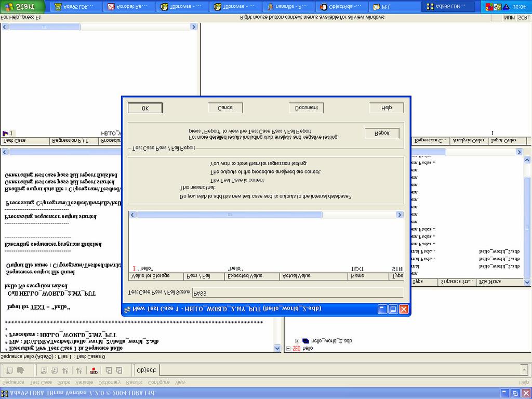This screenshot has width=532, height=399.
Task: Confirm the new test case with OK
Action: (x=145, y=108)
